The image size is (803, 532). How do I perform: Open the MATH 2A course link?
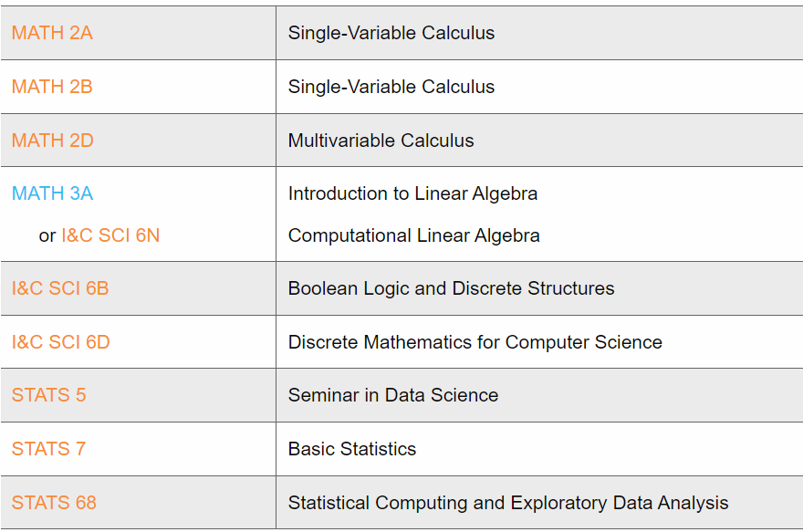(52, 34)
